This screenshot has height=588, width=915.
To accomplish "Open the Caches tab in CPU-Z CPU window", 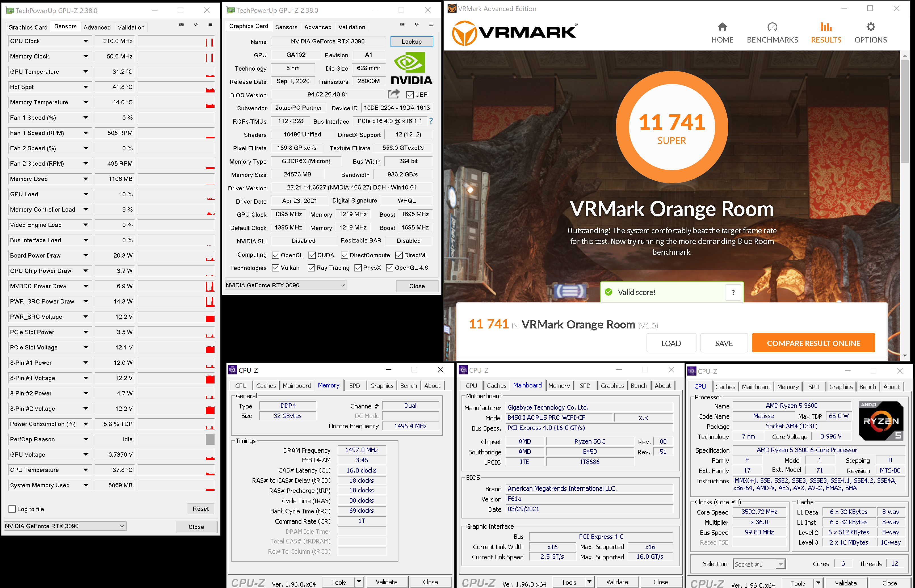I will [x=725, y=387].
